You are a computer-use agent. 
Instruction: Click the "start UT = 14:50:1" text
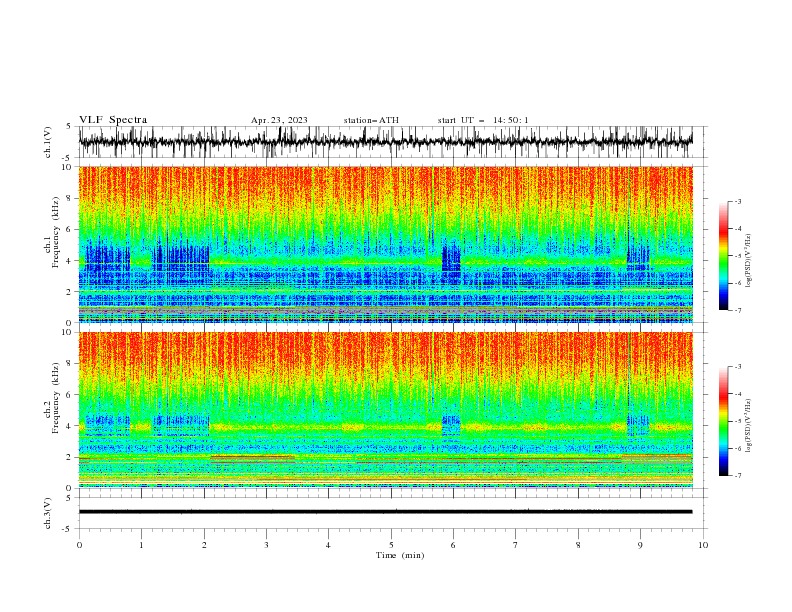coord(483,120)
